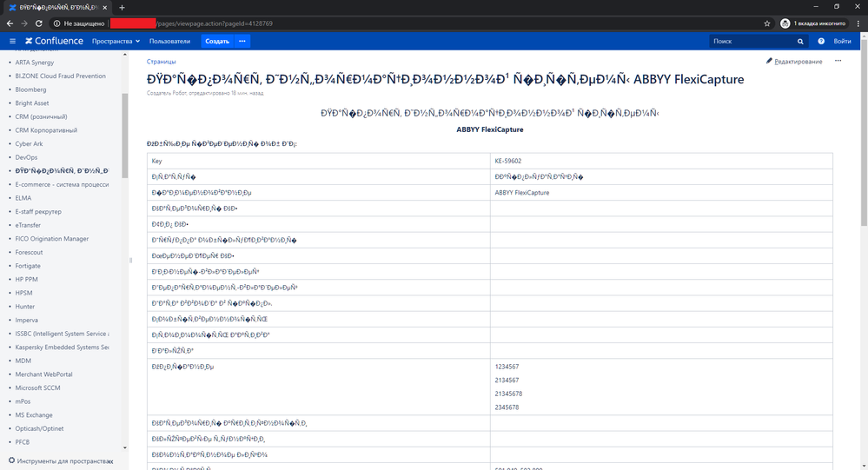Open Microsoft SCCM sidebar page

click(x=37, y=388)
